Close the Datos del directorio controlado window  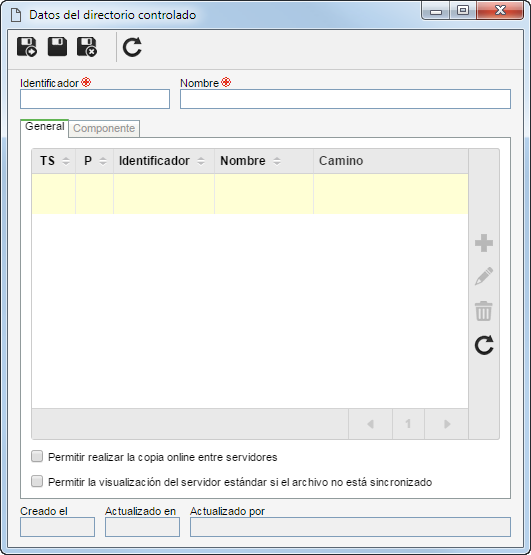pos(500,11)
